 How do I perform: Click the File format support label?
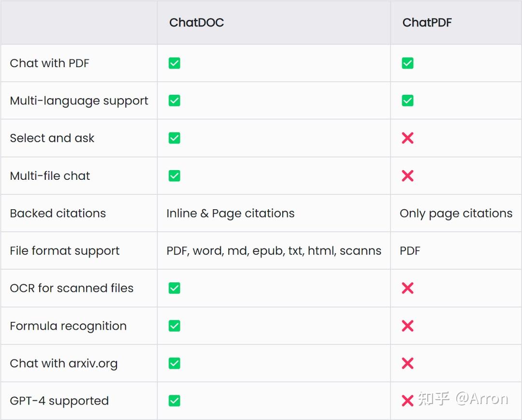click(x=64, y=251)
